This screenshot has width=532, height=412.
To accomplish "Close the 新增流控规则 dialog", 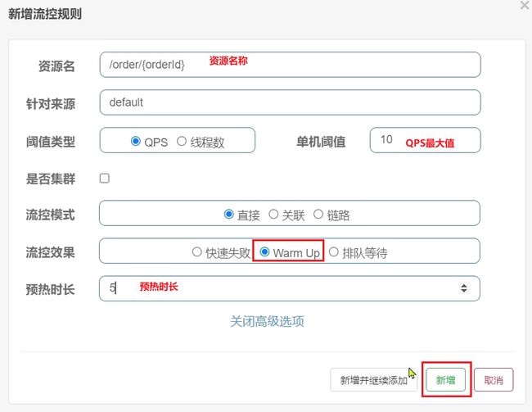I will pyautogui.click(x=525, y=5).
